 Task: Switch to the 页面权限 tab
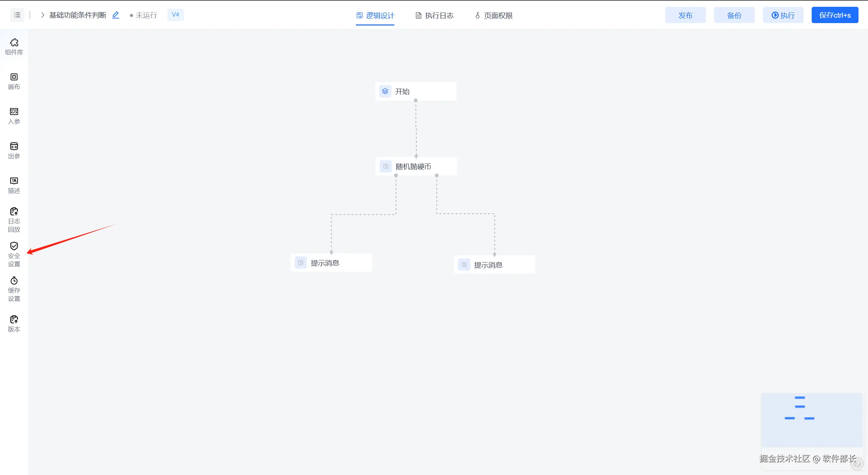(x=494, y=16)
